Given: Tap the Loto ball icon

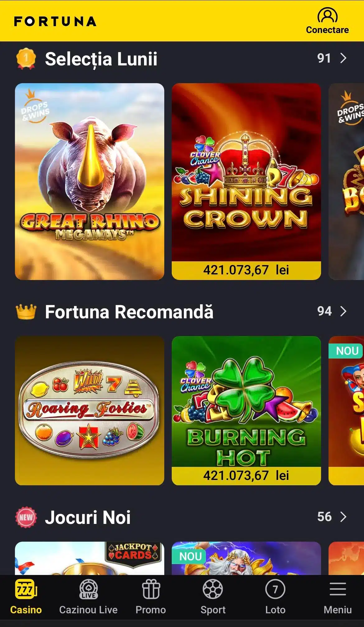Looking at the screenshot, I should click(x=275, y=589).
